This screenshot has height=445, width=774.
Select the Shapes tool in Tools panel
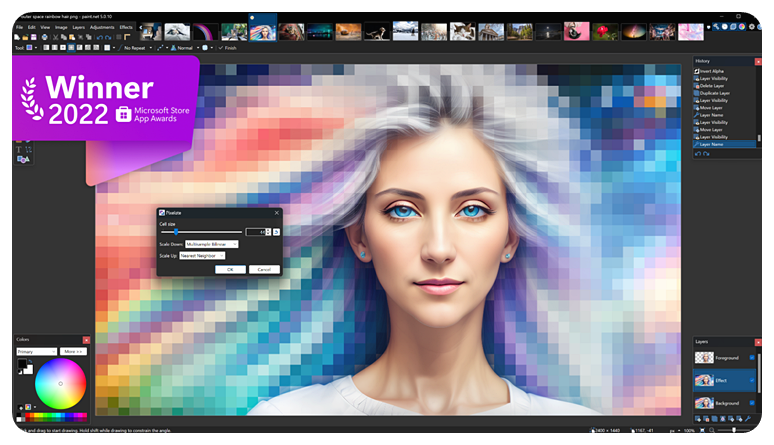[x=23, y=160]
